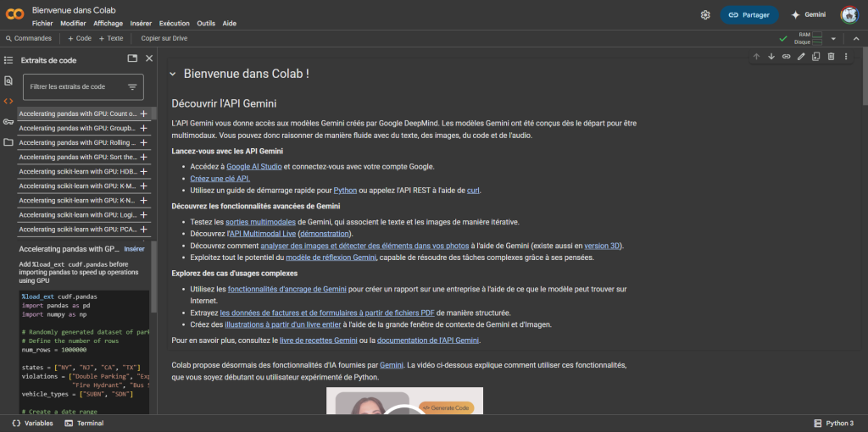The image size is (868, 432).
Task: Pop out the code snippets panel
Action: [131, 58]
